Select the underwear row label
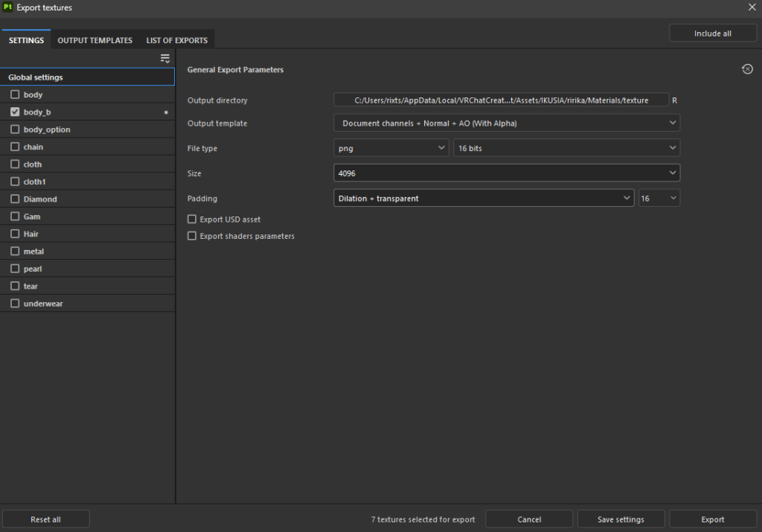 [x=42, y=303]
